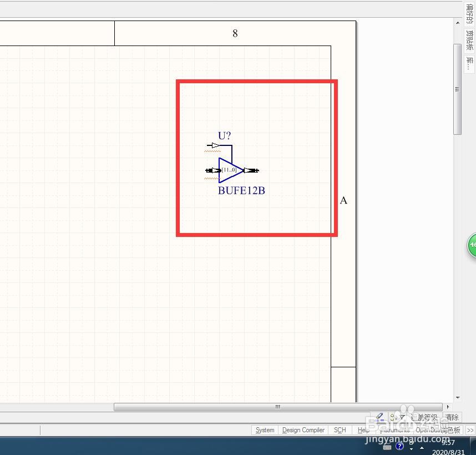The image size is (476, 455).
Task: Open the Design Compiler panel button
Action: click(303, 430)
